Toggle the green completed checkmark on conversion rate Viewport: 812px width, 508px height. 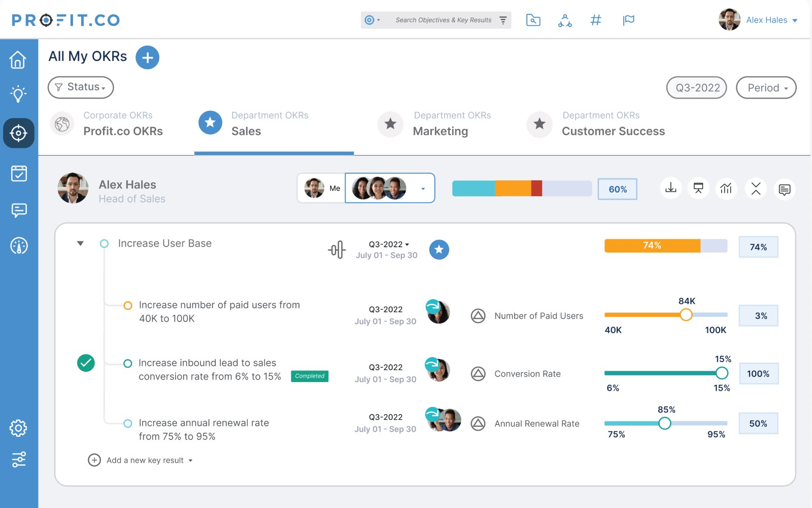point(86,363)
